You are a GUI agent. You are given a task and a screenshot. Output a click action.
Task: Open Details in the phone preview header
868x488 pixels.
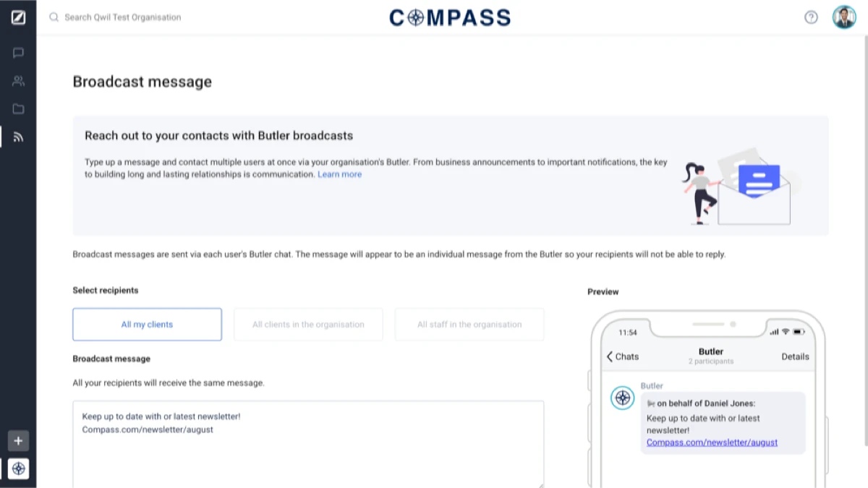[x=795, y=356]
